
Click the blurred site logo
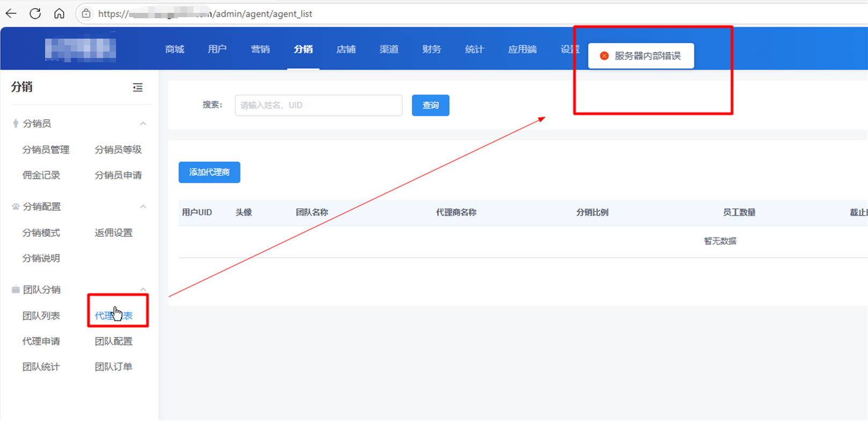(x=81, y=49)
